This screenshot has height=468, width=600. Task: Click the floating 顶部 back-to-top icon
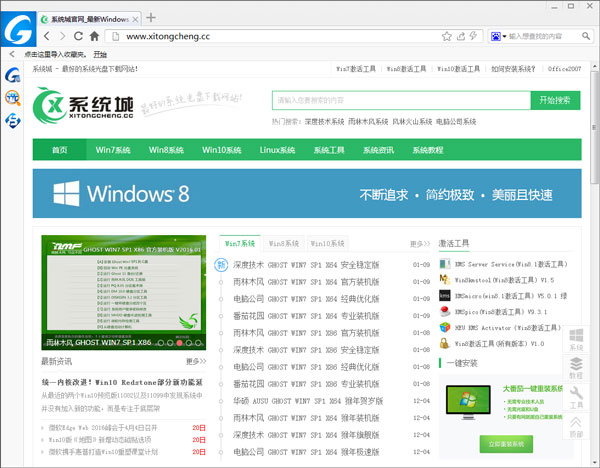(576, 426)
